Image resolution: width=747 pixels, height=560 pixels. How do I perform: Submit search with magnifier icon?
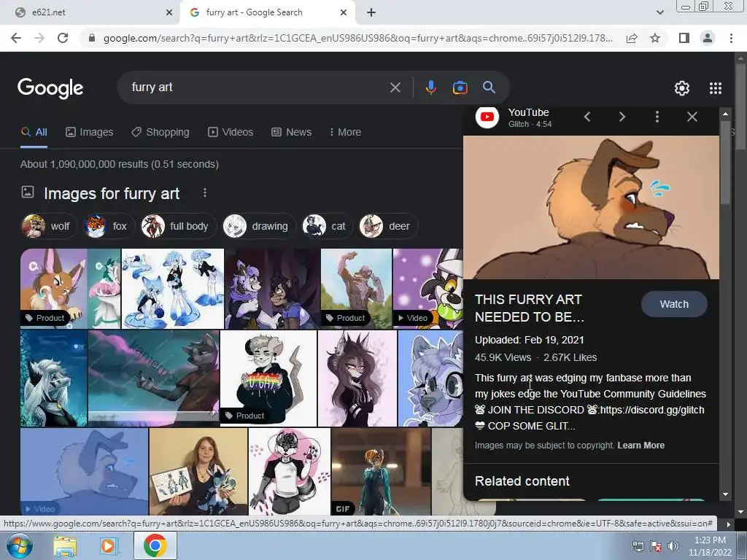489,87
